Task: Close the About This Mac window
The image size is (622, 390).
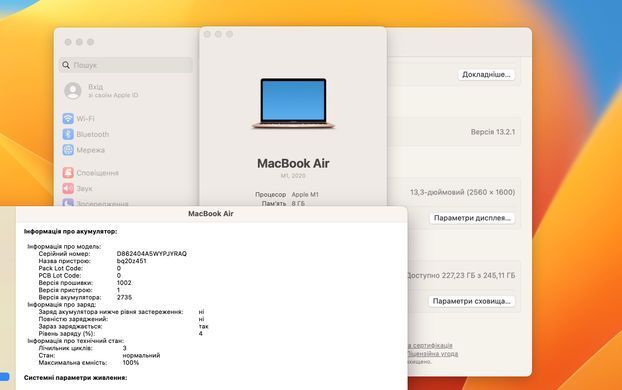Action: coord(207,34)
